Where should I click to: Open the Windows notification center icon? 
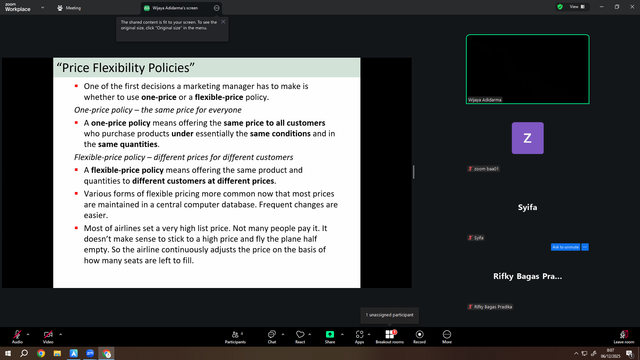pyautogui.click(x=629, y=354)
